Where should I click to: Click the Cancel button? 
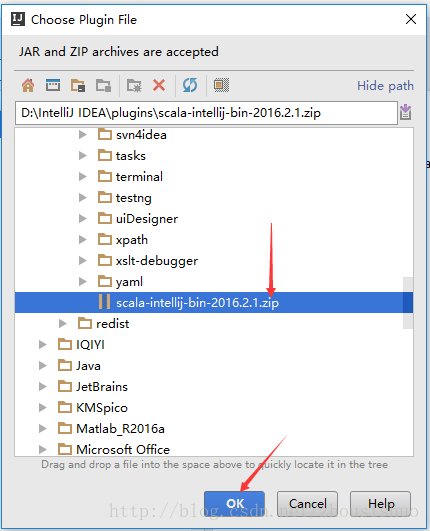tap(307, 504)
